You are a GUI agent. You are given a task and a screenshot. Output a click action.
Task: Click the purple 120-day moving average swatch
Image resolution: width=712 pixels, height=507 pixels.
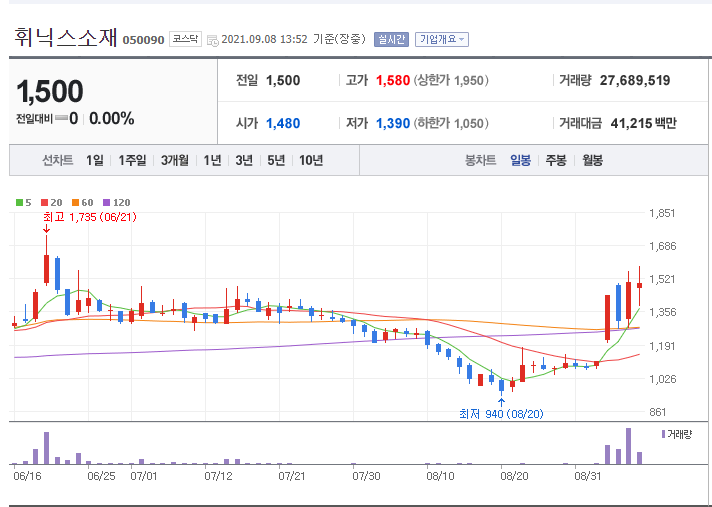(107, 202)
